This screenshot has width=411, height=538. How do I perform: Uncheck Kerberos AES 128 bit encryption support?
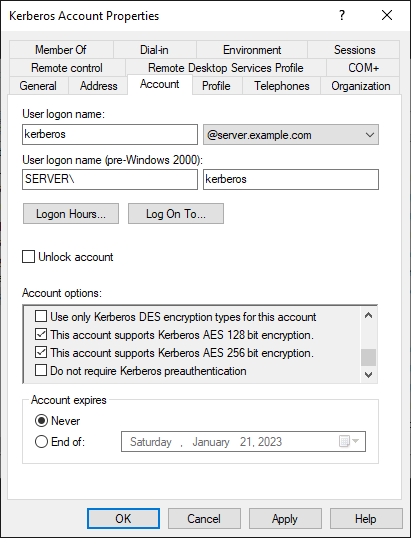41,335
